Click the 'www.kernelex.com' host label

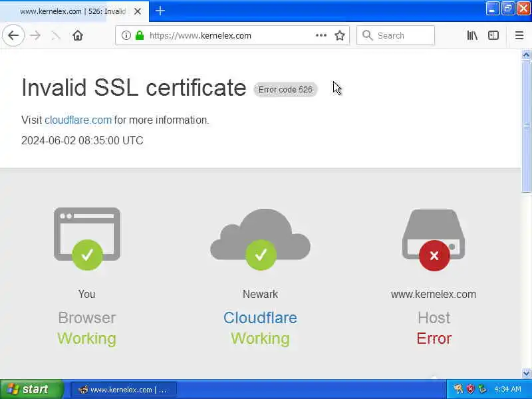point(434,294)
